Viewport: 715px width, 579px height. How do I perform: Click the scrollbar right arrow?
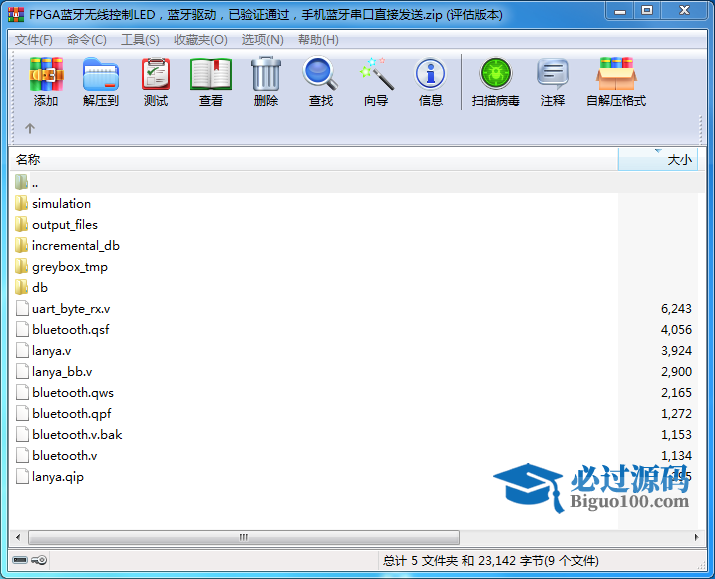point(696,537)
